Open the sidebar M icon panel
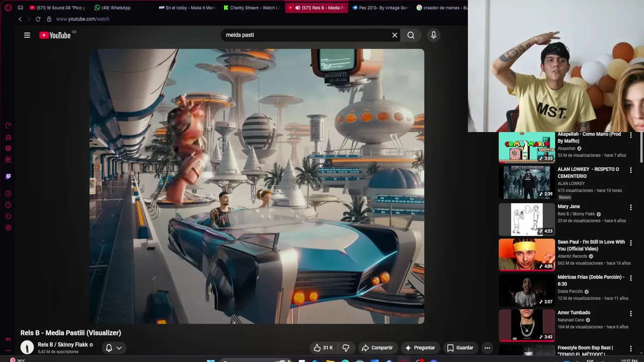The image size is (644, 362). (x=8, y=160)
